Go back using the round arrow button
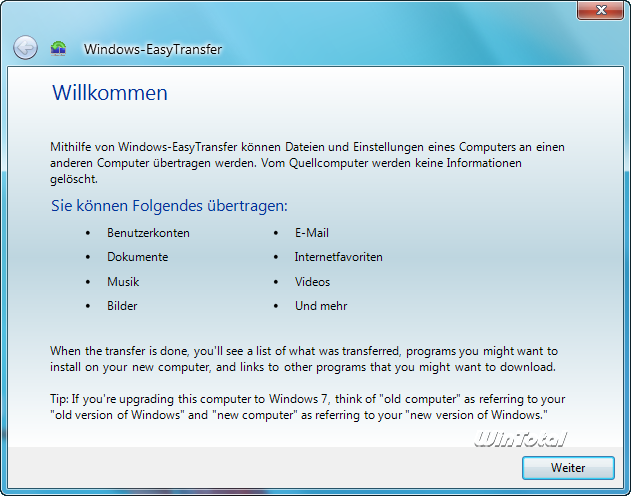 point(25,48)
